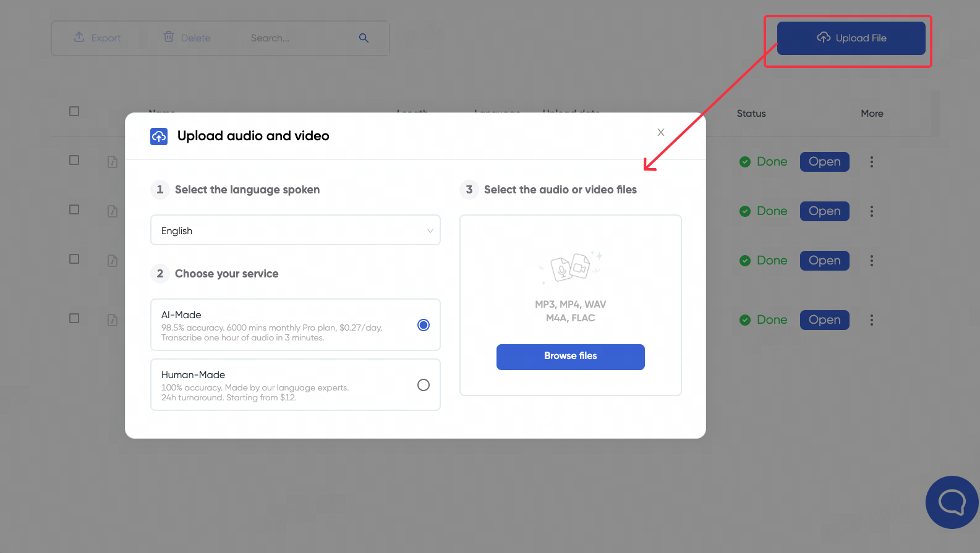Click the second row's green Done check icon
The width and height of the screenshot is (980, 553).
click(745, 211)
